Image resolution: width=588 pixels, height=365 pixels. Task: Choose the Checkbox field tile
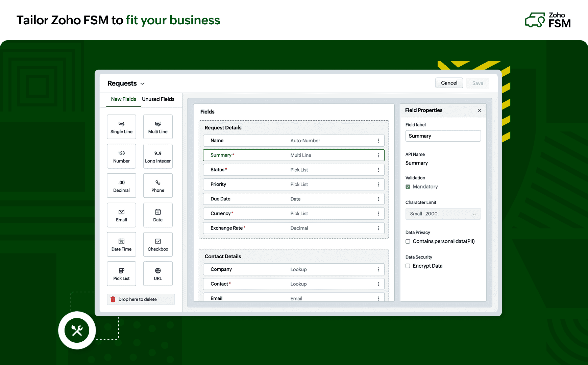tap(158, 244)
